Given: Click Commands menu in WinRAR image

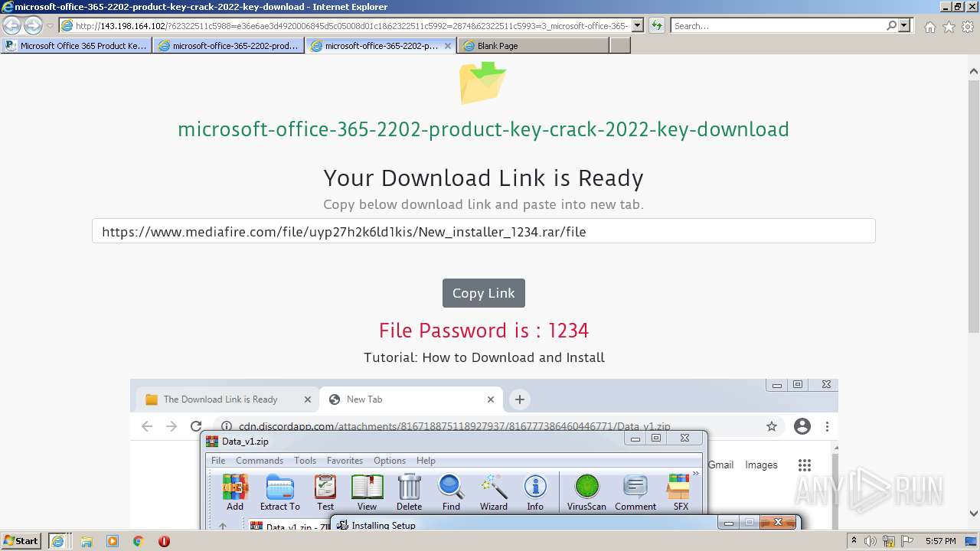Looking at the screenshot, I should tap(260, 461).
